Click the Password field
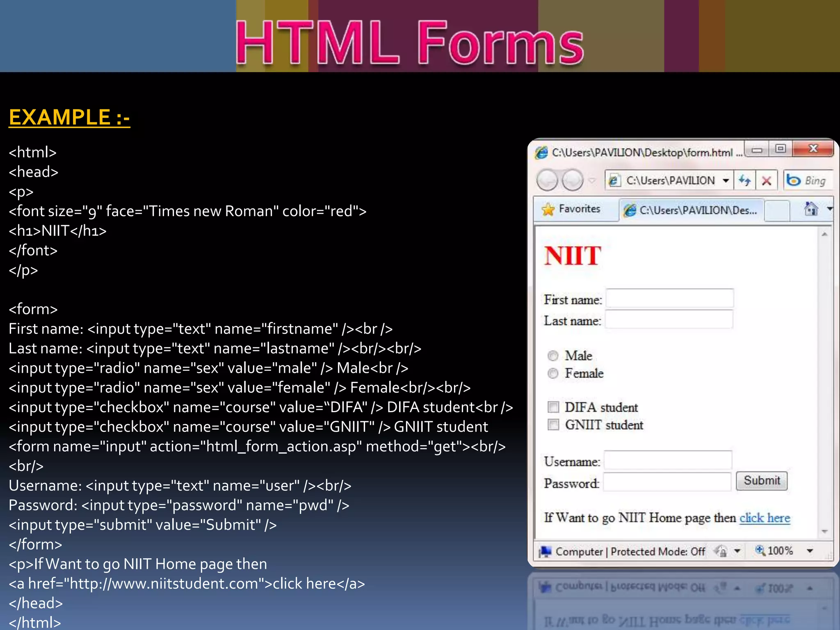This screenshot has width=840, height=630. pos(667,482)
